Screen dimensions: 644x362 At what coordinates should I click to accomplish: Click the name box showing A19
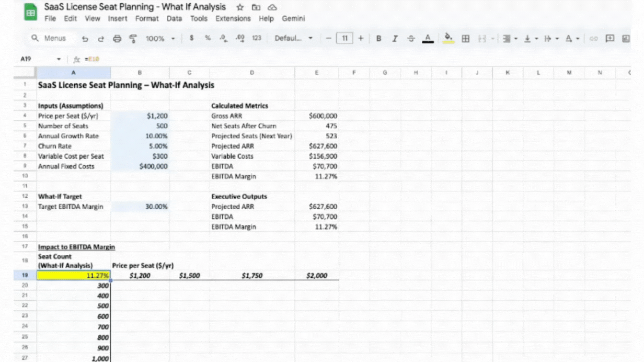point(26,59)
